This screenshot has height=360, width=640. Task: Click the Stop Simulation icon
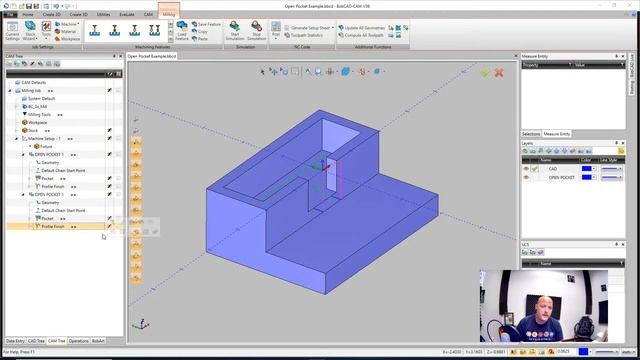pos(256,31)
